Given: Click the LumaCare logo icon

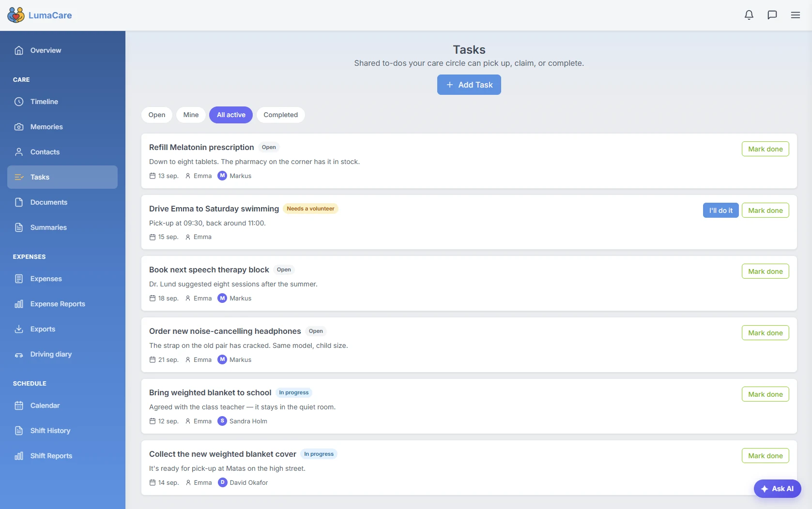Looking at the screenshot, I should click(x=16, y=15).
